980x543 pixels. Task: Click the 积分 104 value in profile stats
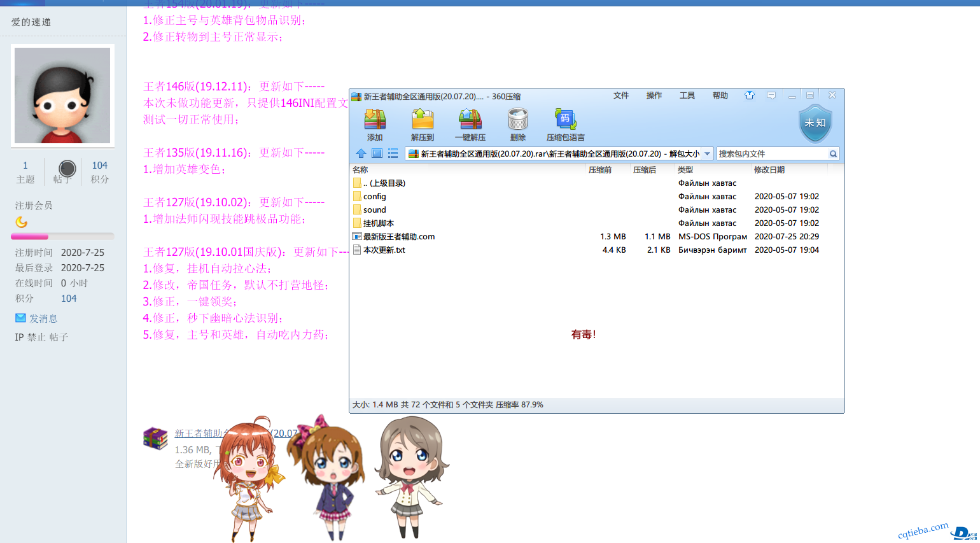coord(69,299)
